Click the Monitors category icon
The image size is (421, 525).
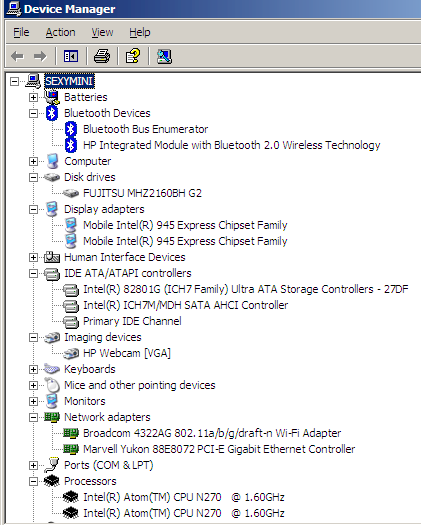(x=52, y=401)
